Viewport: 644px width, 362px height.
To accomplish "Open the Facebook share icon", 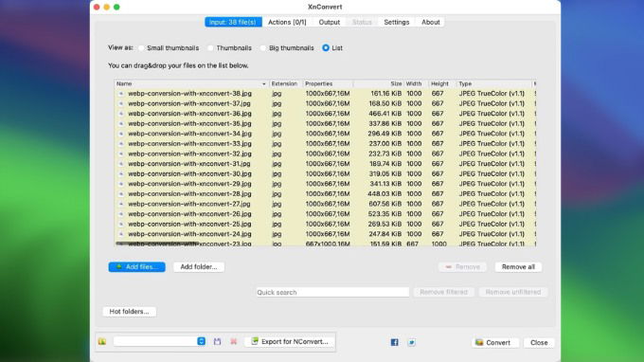I will tap(394, 342).
